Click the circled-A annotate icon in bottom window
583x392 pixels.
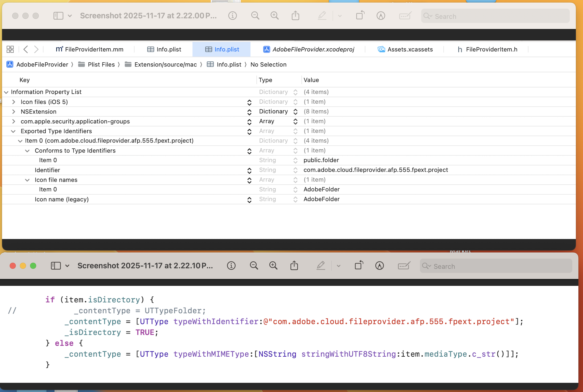[x=379, y=266]
